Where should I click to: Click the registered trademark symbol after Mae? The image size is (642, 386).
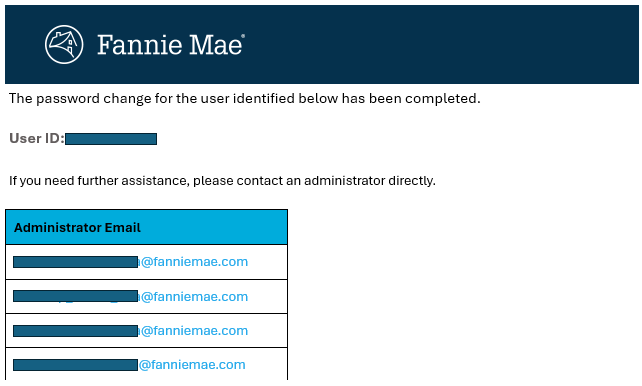(244, 36)
